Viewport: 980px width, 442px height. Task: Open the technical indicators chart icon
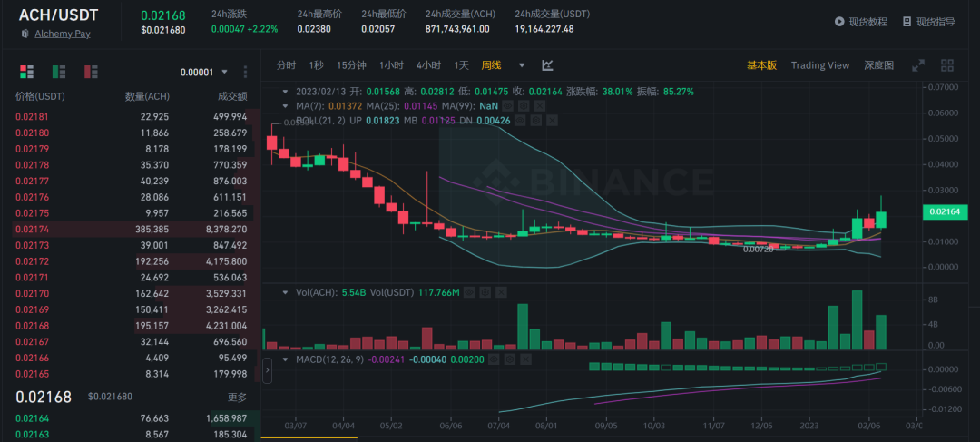click(x=548, y=65)
